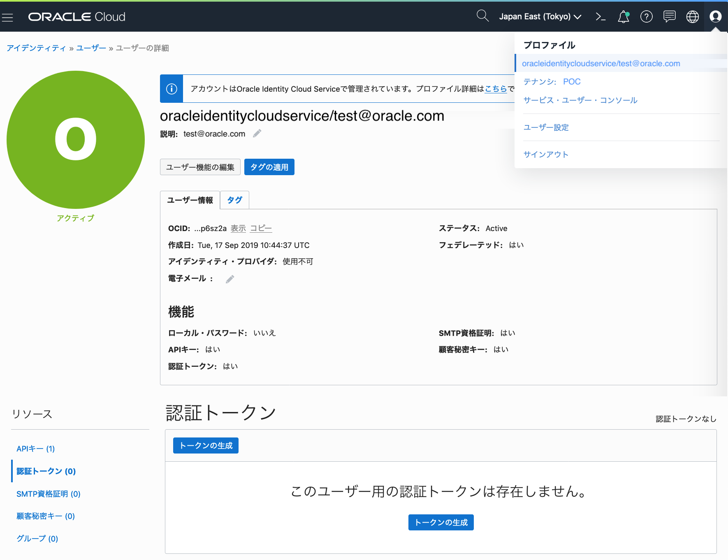The width and height of the screenshot is (728, 560).
Task: Open グループ (0) resource list
Action: click(x=37, y=539)
